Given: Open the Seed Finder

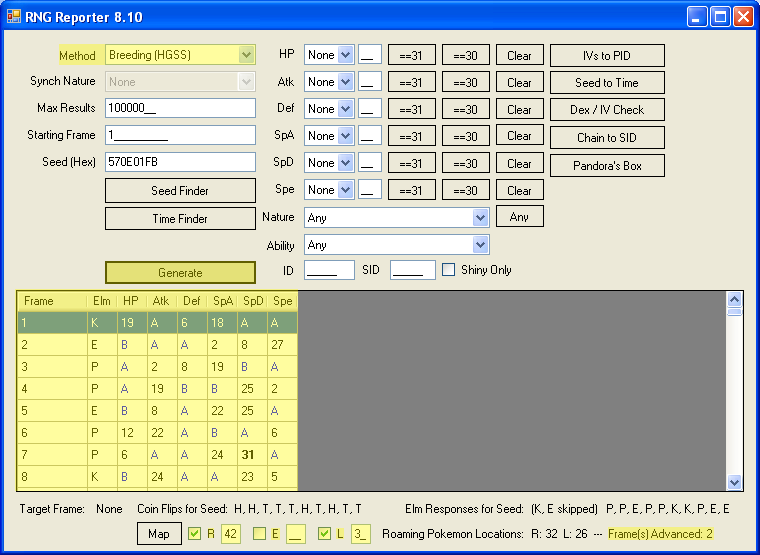Looking at the screenshot, I should [x=180, y=190].
